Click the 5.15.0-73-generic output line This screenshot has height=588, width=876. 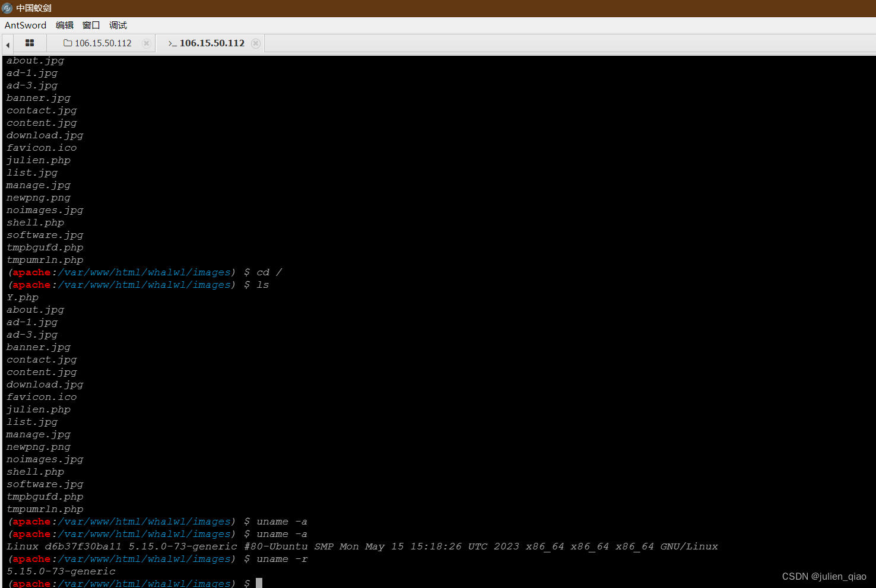tap(61, 571)
